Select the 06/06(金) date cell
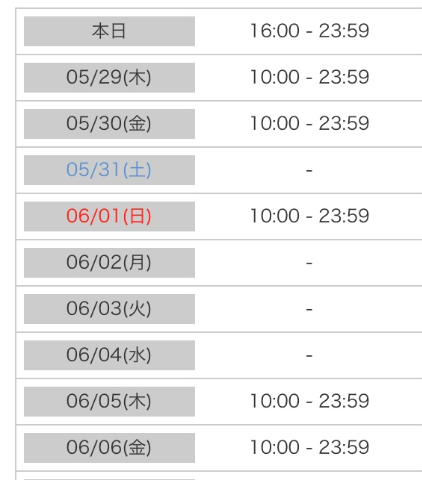Viewport: 422px width, 480px height. pos(109,448)
